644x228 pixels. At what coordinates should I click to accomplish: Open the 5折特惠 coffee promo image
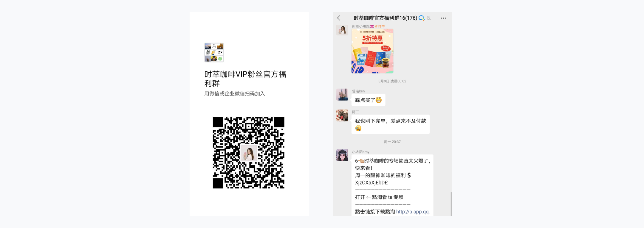[x=372, y=51]
